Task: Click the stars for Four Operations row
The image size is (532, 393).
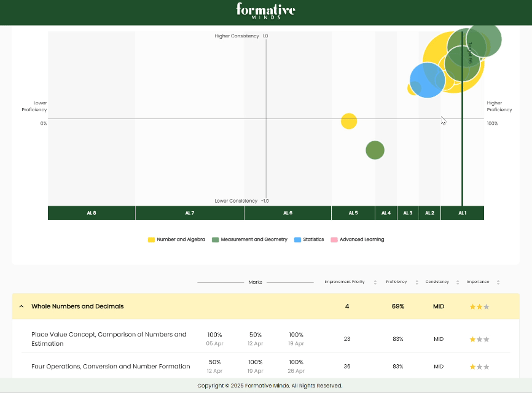Action: click(479, 367)
